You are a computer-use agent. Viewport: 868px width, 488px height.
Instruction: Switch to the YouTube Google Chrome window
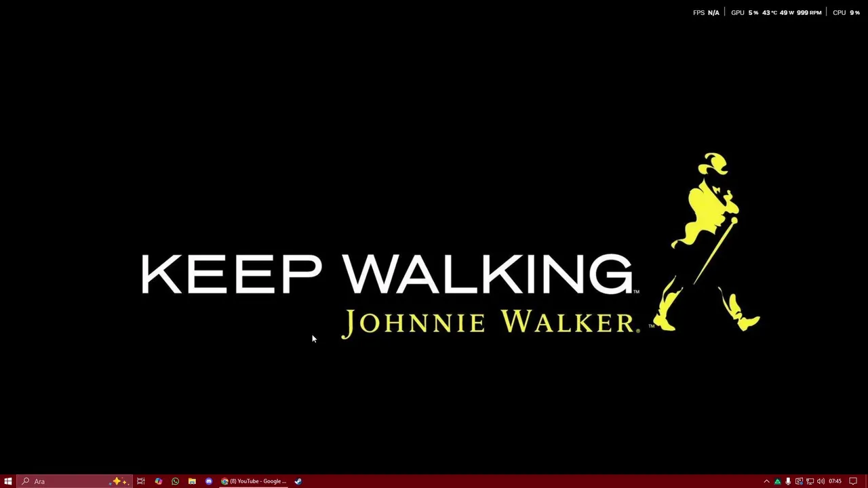click(x=254, y=481)
